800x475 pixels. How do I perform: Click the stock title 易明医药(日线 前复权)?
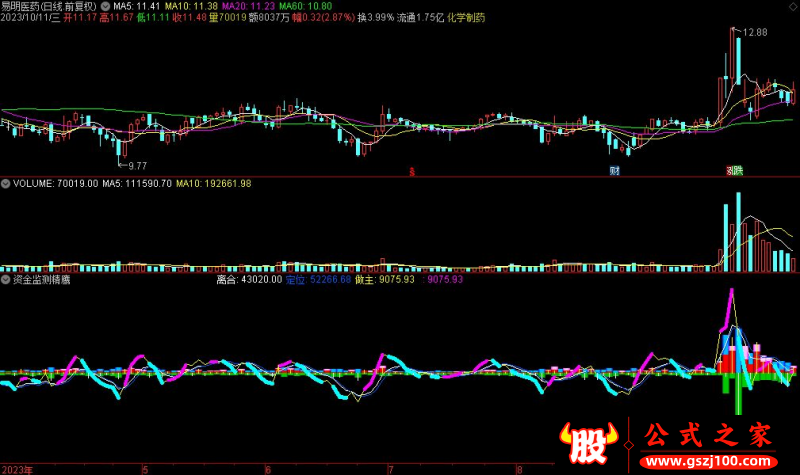[x=49, y=6]
